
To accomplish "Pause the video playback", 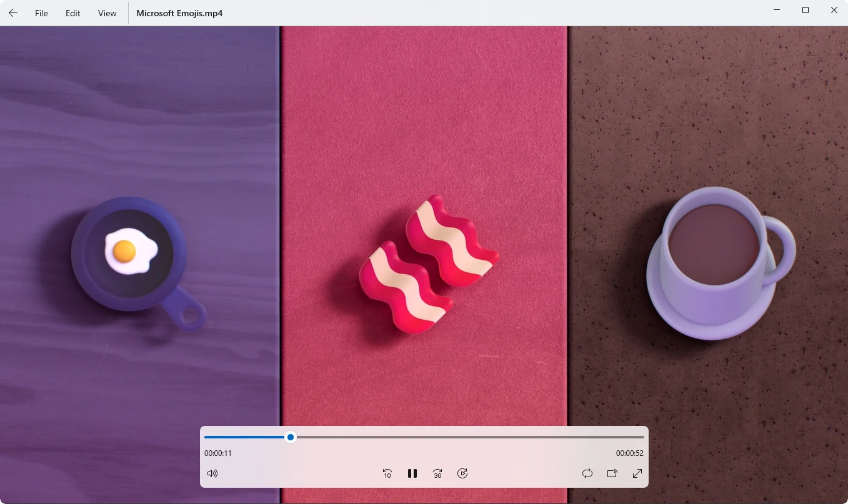I will pyautogui.click(x=412, y=473).
